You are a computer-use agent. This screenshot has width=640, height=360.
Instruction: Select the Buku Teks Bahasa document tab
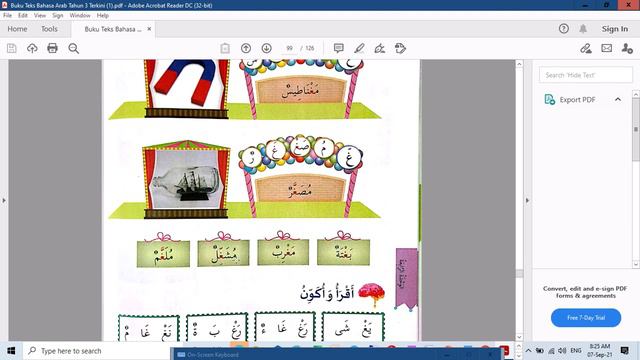[x=112, y=29]
